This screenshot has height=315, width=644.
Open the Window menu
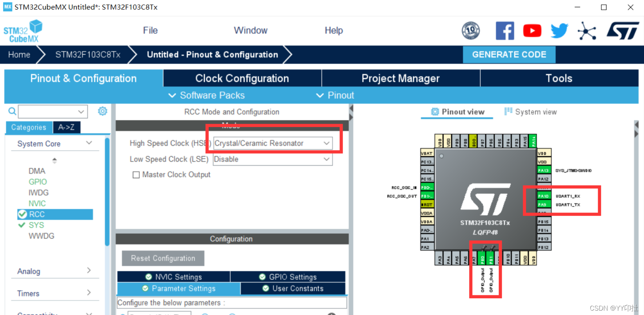(x=251, y=31)
